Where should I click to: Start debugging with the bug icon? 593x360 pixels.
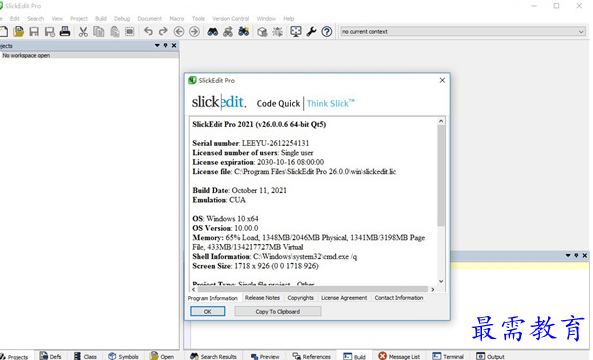pos(278,31)
